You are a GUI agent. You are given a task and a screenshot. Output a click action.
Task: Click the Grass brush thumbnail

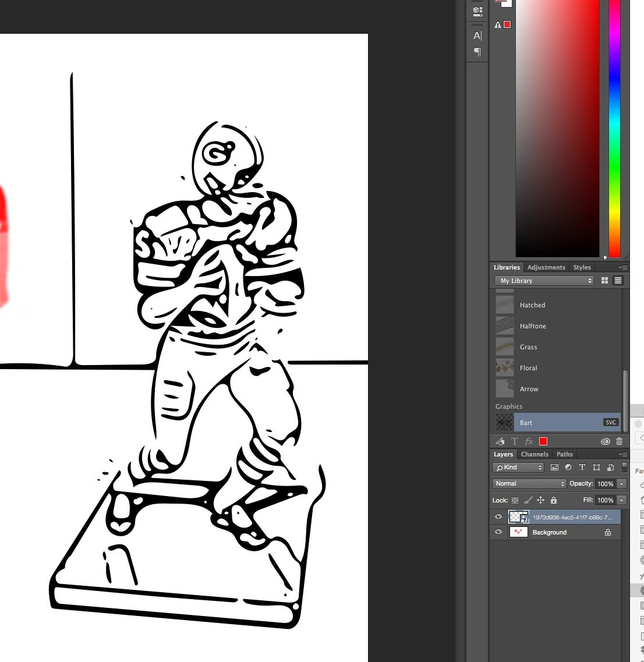[x=505, y=347]
